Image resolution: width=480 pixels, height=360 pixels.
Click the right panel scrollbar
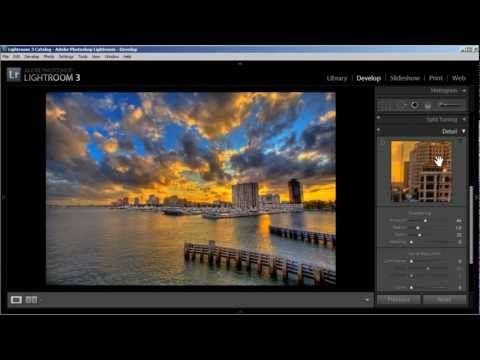(471, 225)
